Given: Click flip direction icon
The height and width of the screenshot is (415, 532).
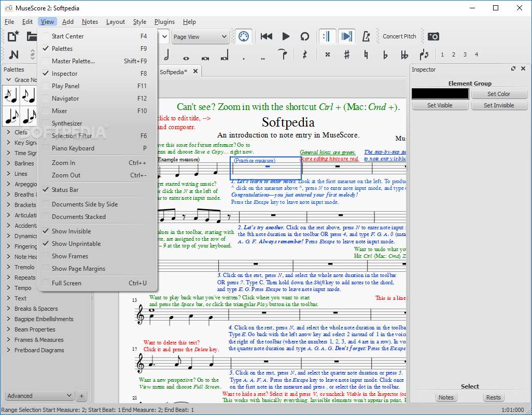Looking at the screenshot, I should (x=424, y=54).
